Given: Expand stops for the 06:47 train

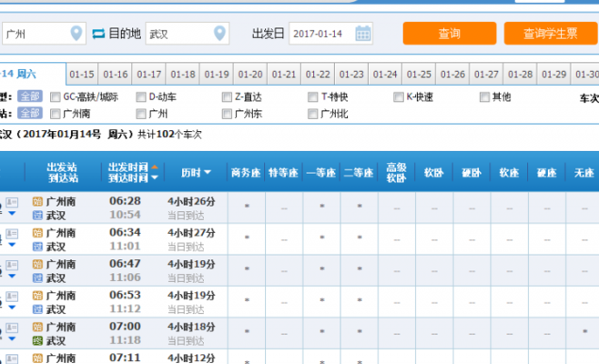Looking at the screenshot, I should tap(12, 276).
